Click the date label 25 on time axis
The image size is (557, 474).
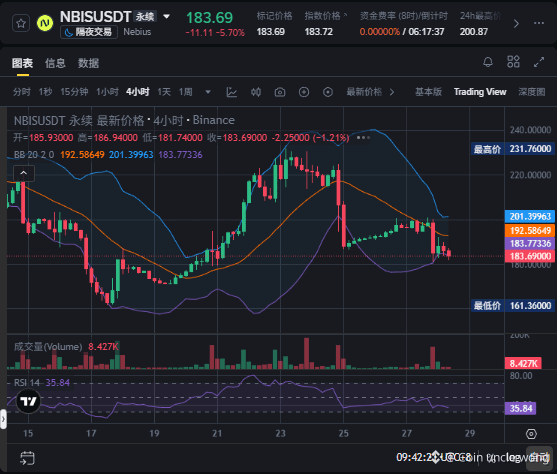tap(344, 433)
